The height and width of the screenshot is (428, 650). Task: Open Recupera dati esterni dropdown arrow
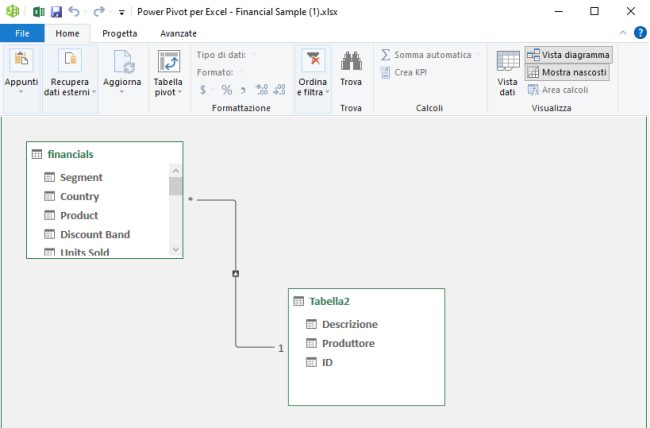[94, 92]
